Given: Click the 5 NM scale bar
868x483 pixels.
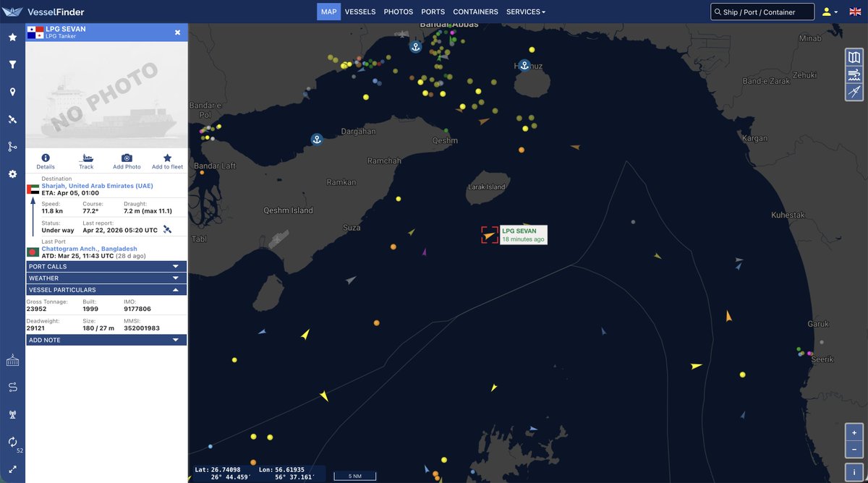Looking at the screenshot, I should click(354, 476).
